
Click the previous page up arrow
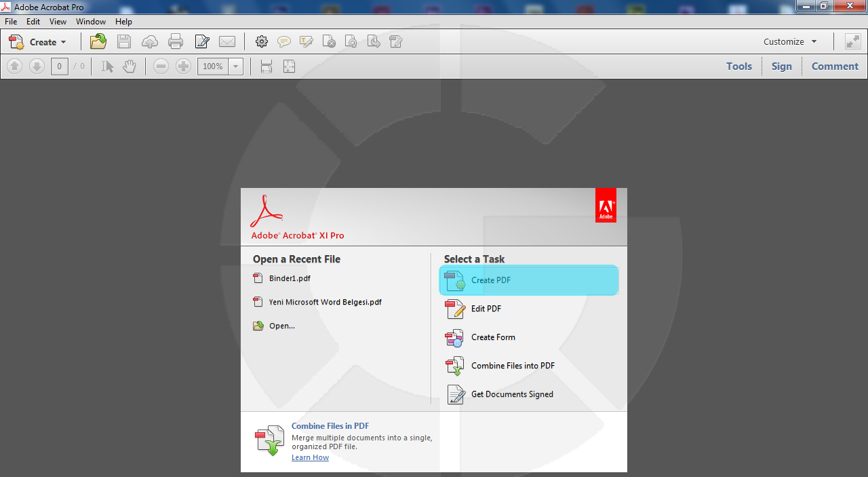(15, 66)
